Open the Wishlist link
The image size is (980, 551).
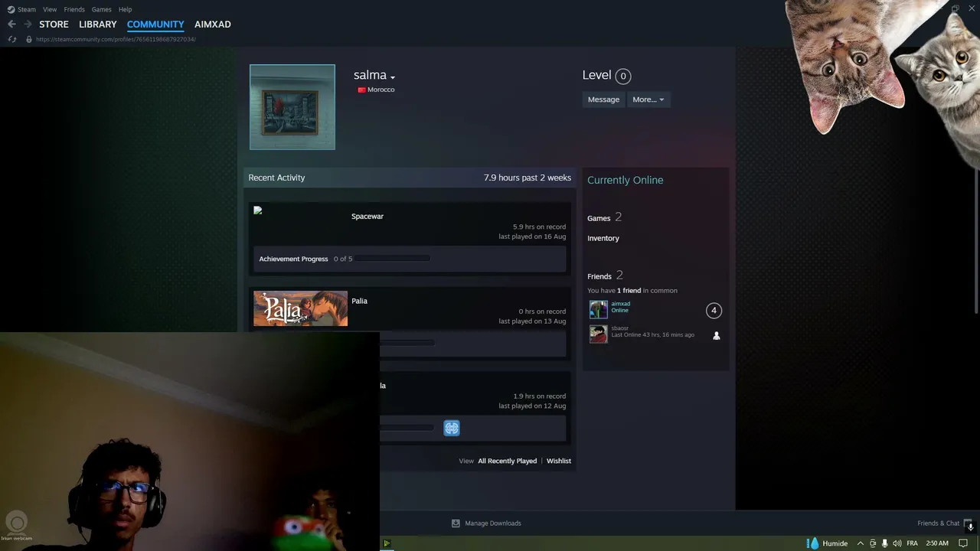(559, 461)
